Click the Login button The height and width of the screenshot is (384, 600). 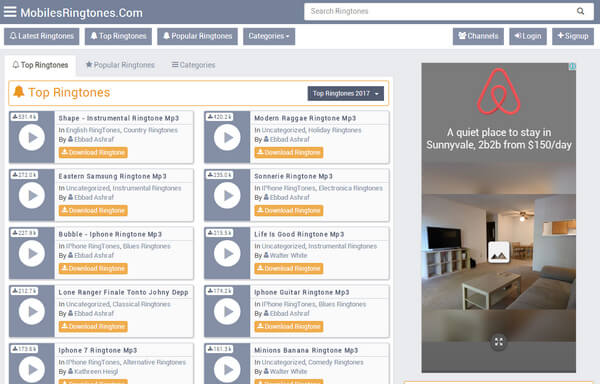528,36
